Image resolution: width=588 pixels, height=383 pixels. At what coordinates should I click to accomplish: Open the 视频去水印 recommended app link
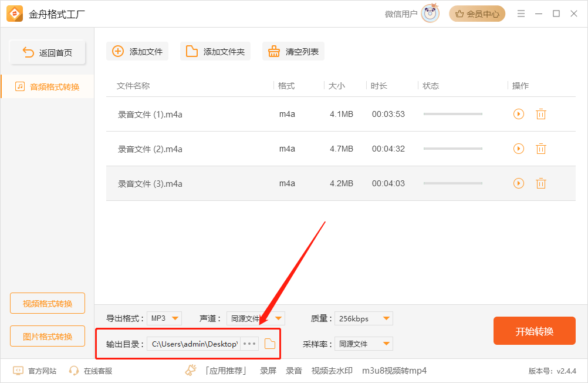pos(332,371)
